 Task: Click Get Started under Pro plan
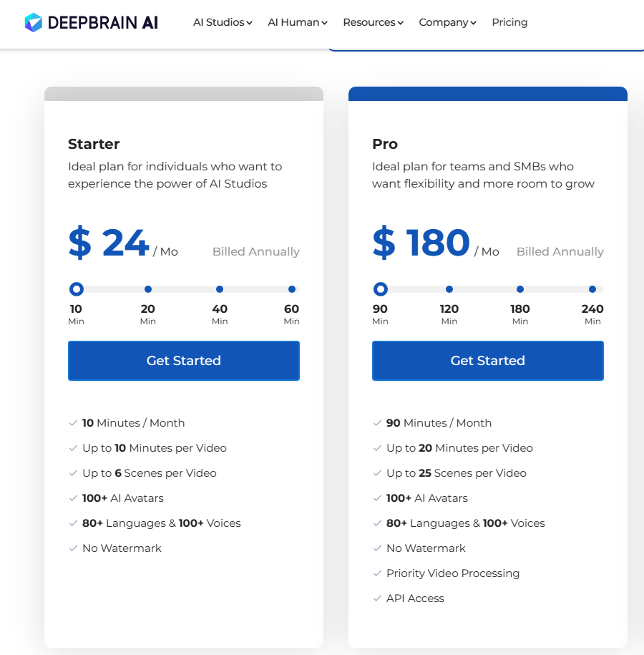click(x=488, y=361)
